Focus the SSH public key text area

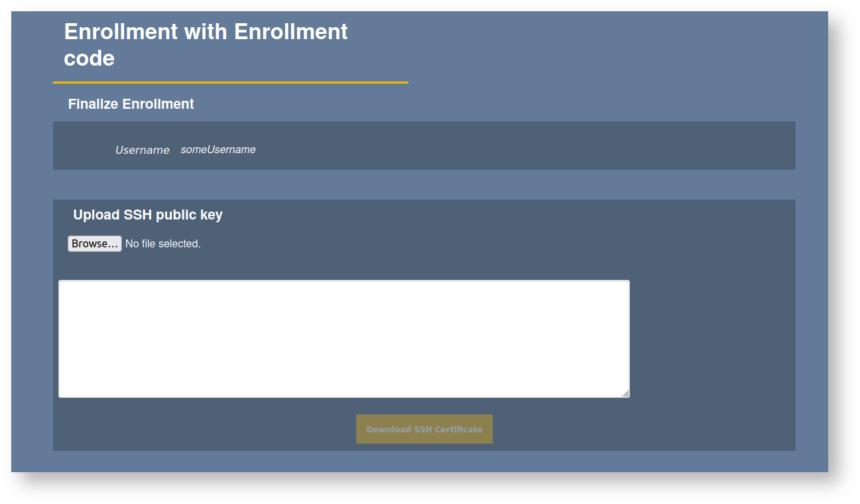[x=343, y=338]
